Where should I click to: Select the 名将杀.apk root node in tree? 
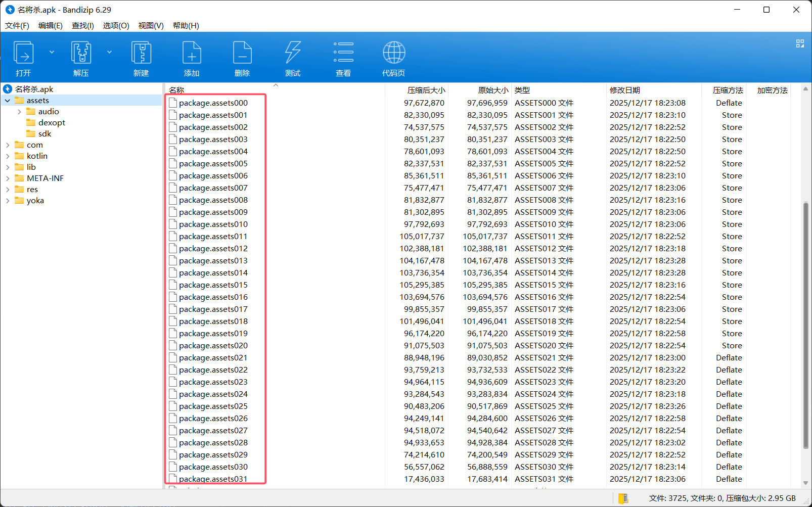(x=34, y=89)
